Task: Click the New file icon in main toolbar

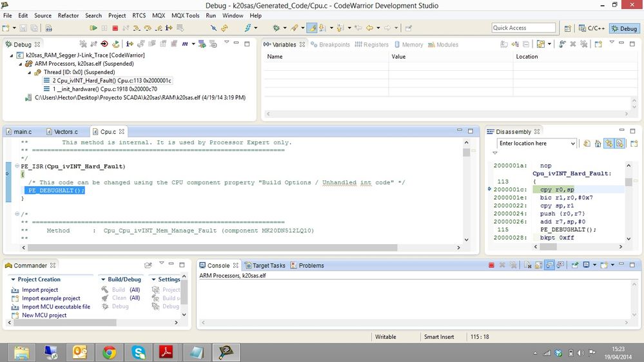Action: coord(6,28)
